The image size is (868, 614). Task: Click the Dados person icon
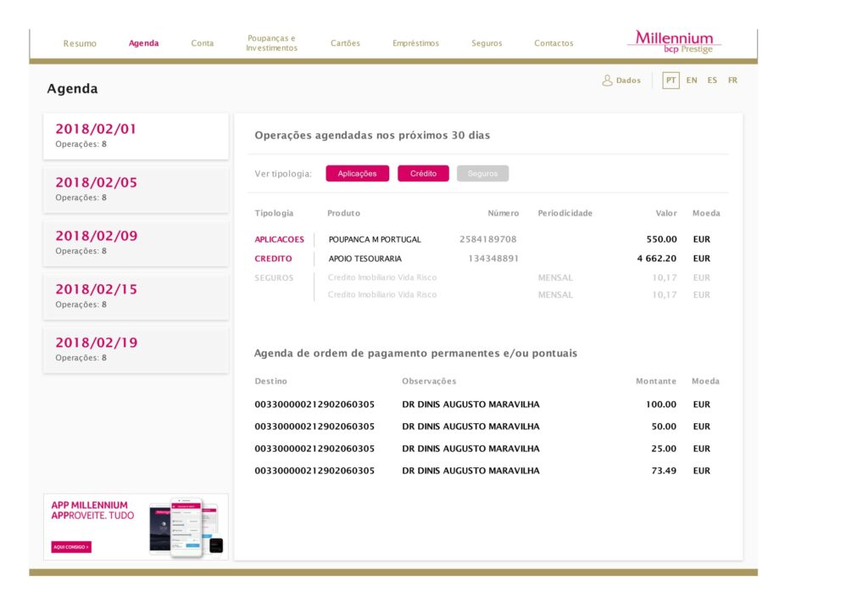click(607, 80)
